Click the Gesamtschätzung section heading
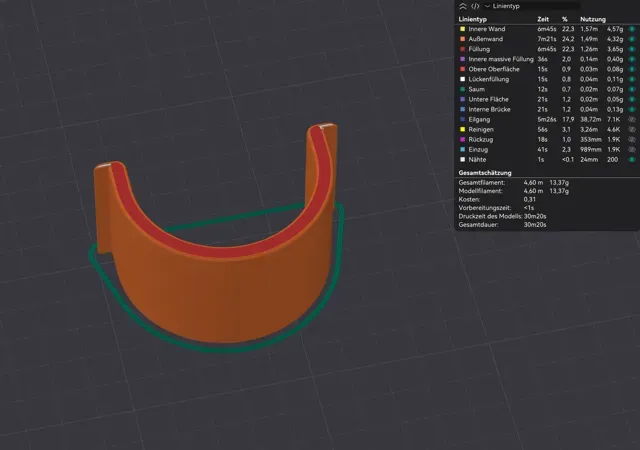Screen dimensions: 640x450 (x=485, y=173)
